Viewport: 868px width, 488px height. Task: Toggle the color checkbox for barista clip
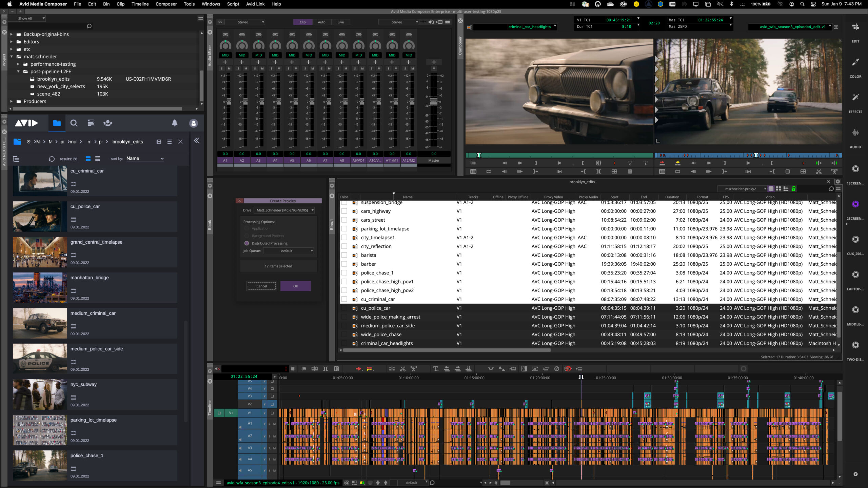pos(344,255)
